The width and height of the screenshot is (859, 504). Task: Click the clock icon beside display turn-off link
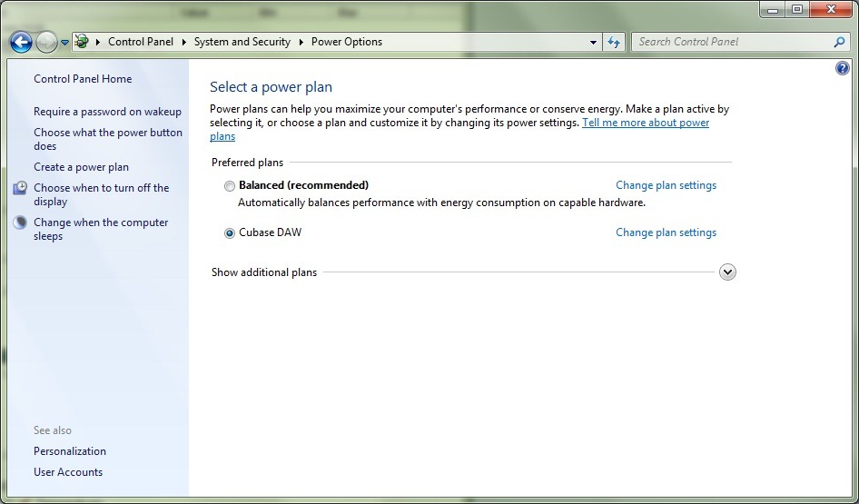coord(20,188)
